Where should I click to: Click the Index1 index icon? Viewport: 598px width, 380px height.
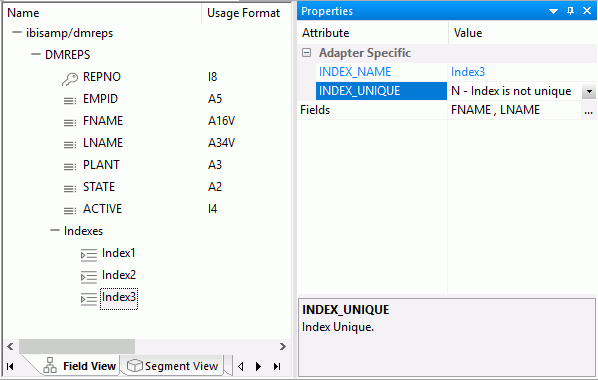pyautogui.click(x=89, y=255)
